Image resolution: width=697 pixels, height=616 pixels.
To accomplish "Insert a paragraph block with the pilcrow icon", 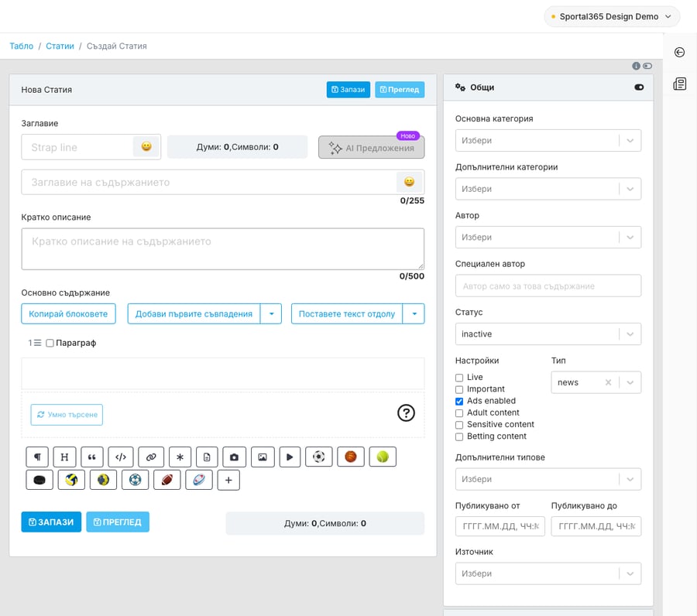I will (x=37, y=457).
